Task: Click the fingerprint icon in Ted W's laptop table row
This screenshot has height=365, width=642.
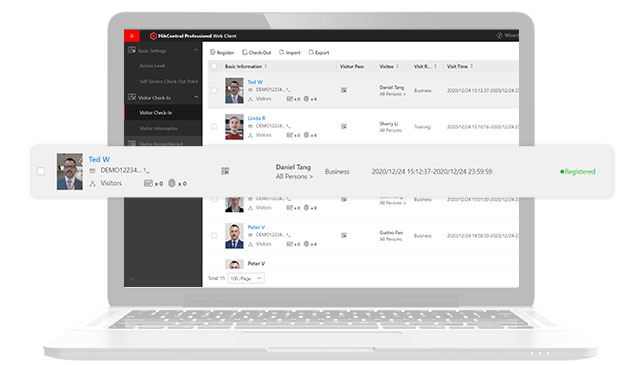Action: click(x=306, y=99)
